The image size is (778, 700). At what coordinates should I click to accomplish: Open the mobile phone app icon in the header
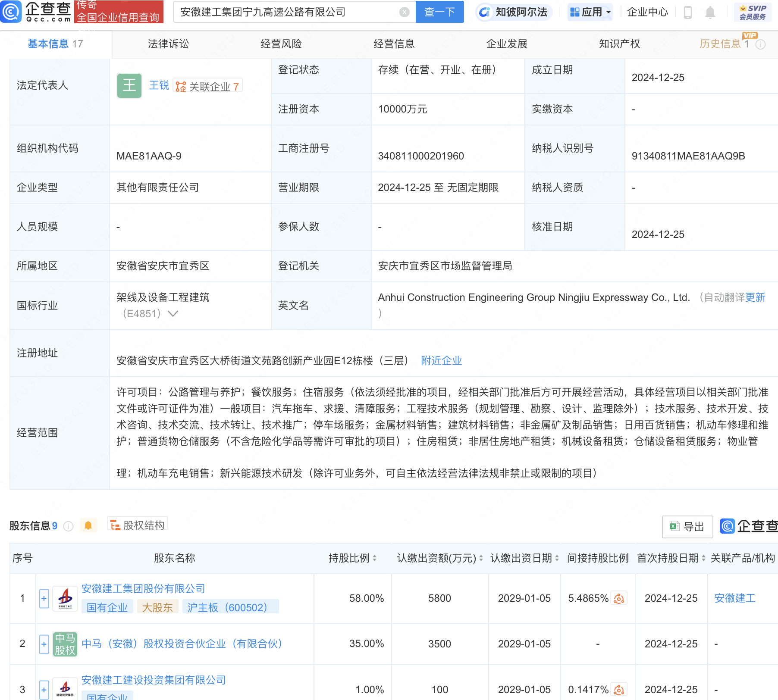(x=688, y=12)
